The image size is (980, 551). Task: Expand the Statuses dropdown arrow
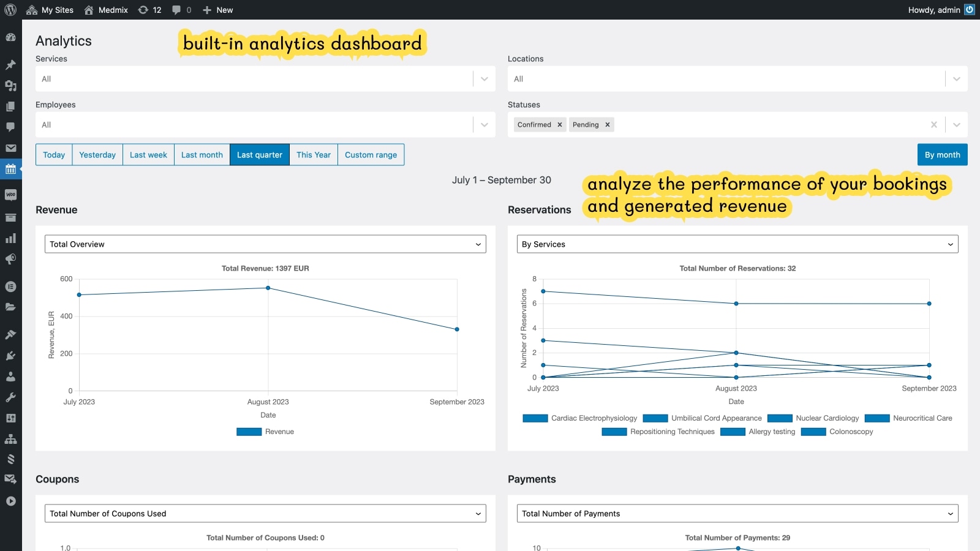point(957,125)
